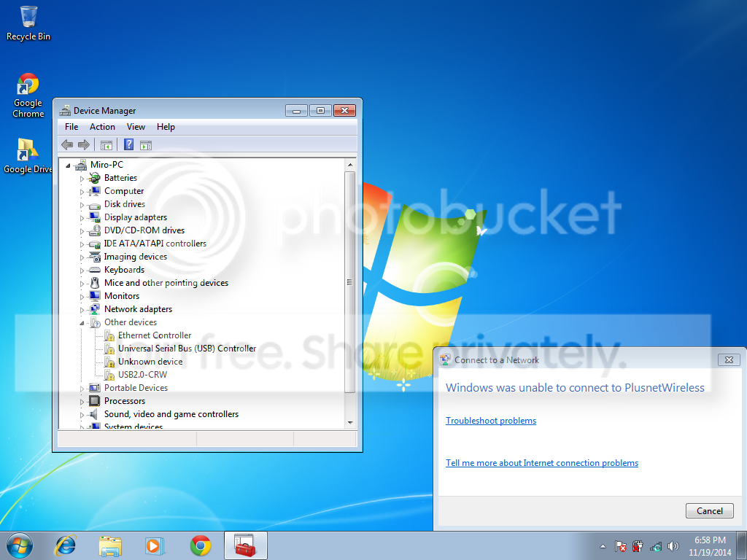This screenshot has height=560, width=747.
Task: Collapse the Other devices category
Action: pos(82,323)
